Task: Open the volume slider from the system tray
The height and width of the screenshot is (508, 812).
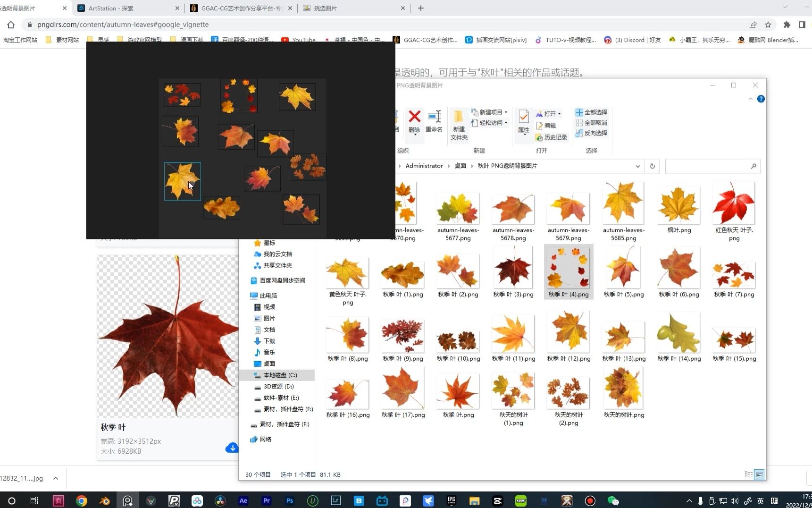Action: 734,500
